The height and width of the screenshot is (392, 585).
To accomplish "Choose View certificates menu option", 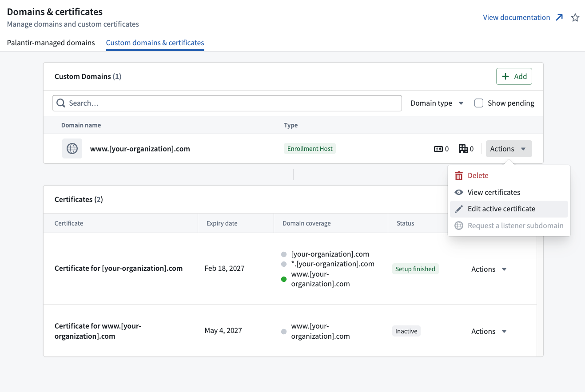I will point(509,192).
